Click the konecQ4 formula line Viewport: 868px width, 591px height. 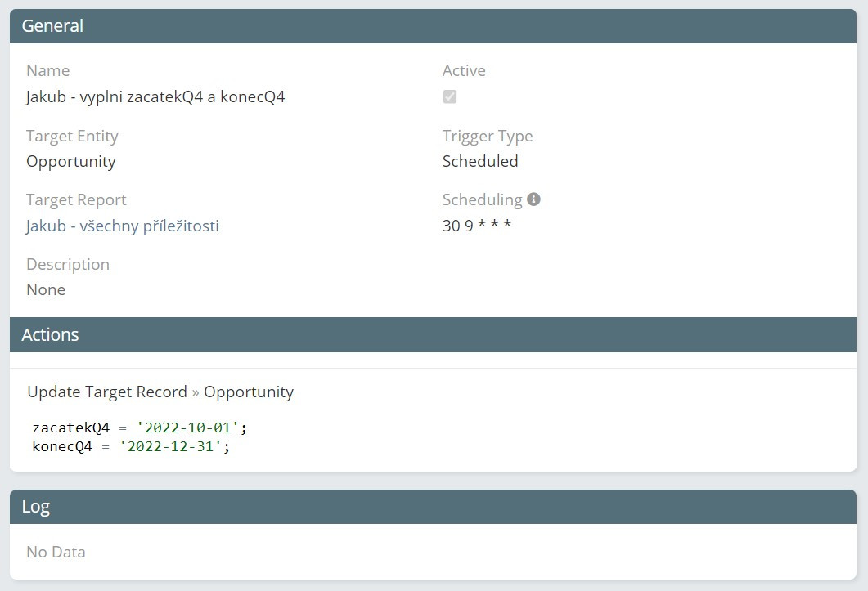pos(131,446)
